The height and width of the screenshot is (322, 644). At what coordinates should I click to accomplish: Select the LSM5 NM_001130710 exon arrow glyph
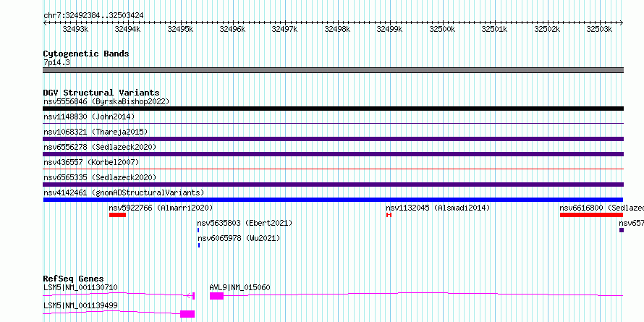click(x=190, y=296)
